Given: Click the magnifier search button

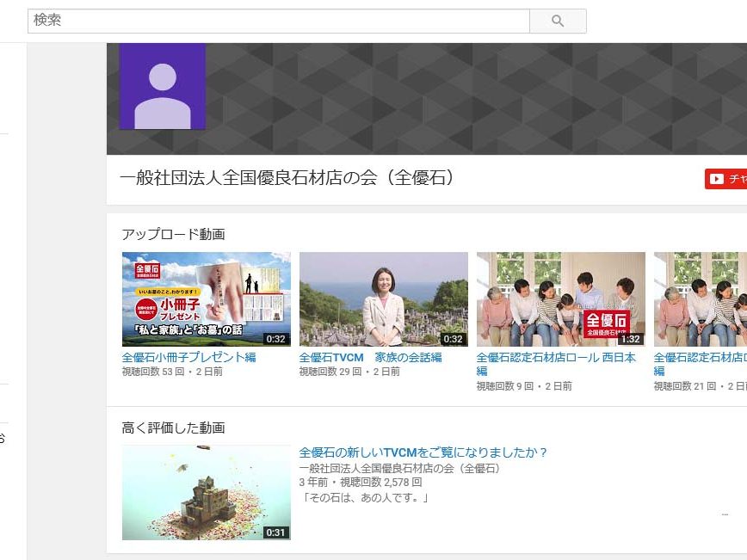Looking at the screenshot, I should (558, 21).
